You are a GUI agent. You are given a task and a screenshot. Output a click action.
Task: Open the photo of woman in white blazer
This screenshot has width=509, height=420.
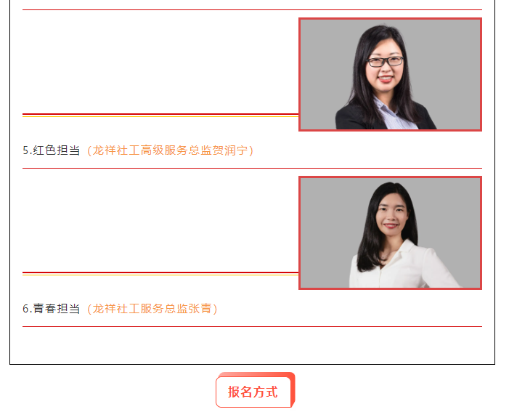coord(390,233)
